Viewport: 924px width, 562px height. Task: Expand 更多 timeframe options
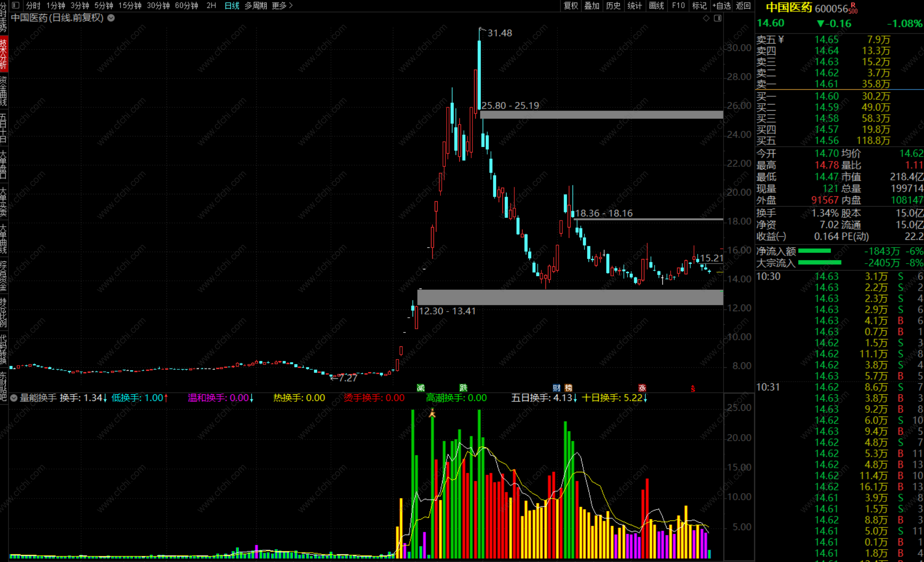click(x=282, y=5)
